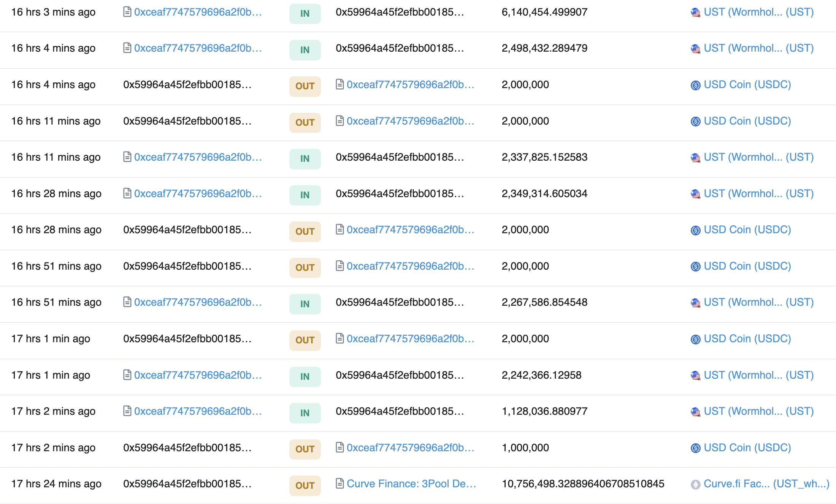This screenshot has height=504, width=836.
Task: Open 0xceaf77… From address in 2,498,432.289479 row
Action: pyautogui.click(x=198, y=48)
